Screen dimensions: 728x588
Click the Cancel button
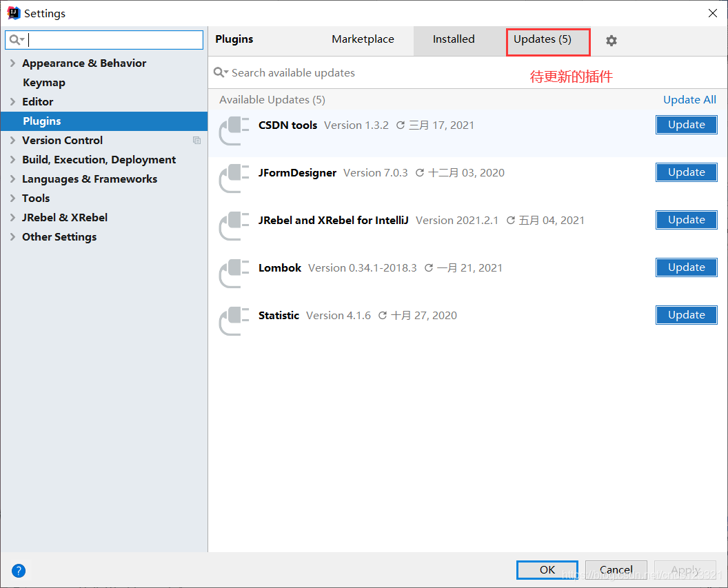point(616,570)
